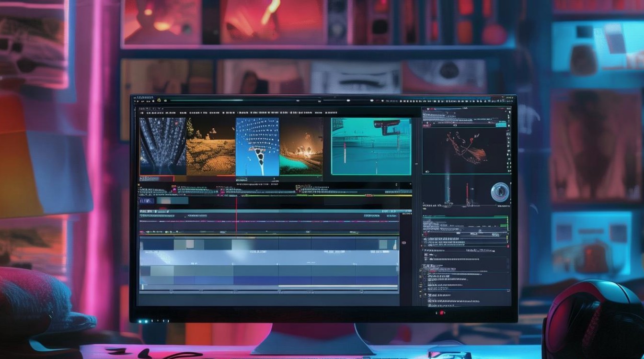Click the red playhead line on the timeline
Viewport: 644px width, 359px height.
coord(236,211)
